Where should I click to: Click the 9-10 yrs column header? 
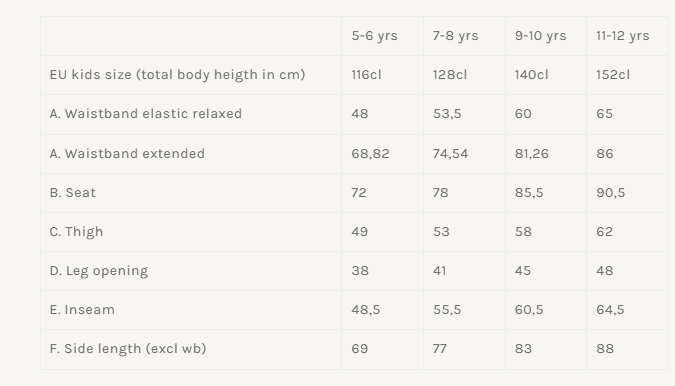point(540,36)
